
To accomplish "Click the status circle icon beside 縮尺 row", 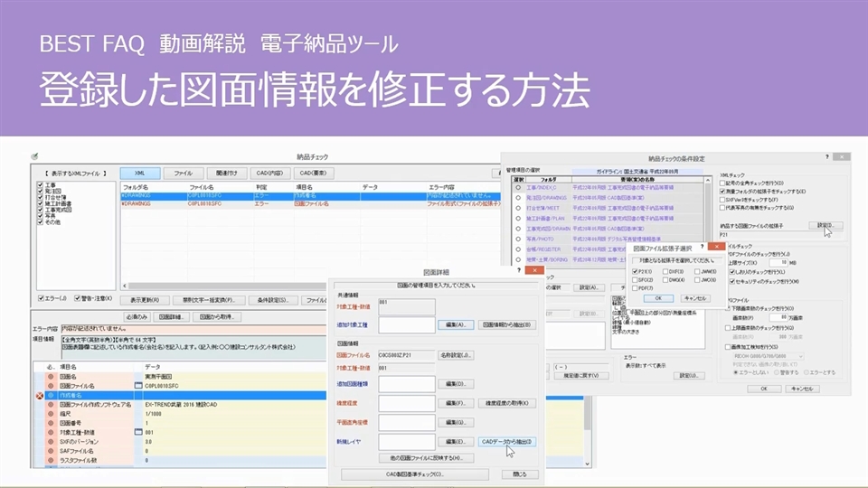I will pyautogui.click(x=51, y=414).
